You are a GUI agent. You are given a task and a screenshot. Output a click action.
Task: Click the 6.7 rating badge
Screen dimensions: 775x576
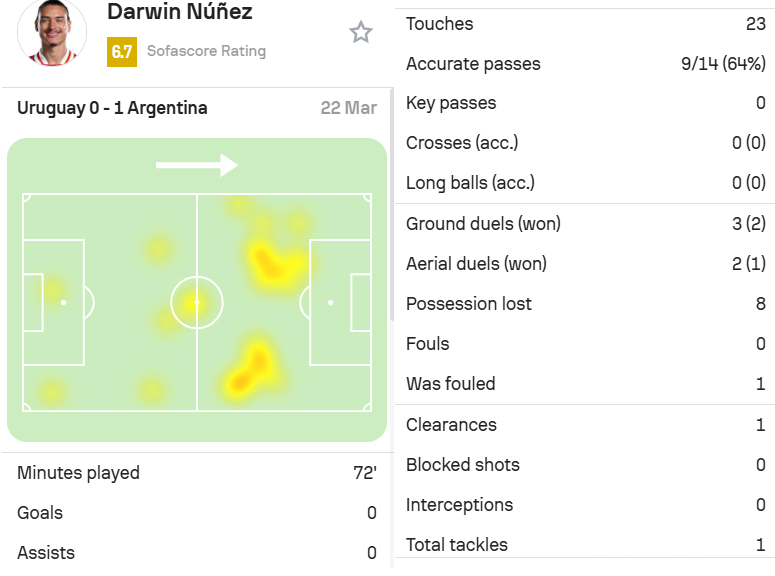tap(122, 51)
